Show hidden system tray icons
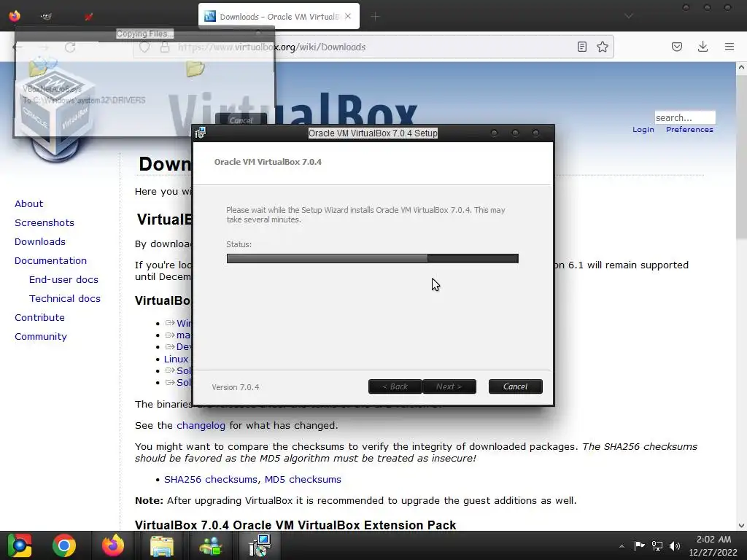This screenshot has width=747, height=560. pyautogui.click(x=622, y=545)
